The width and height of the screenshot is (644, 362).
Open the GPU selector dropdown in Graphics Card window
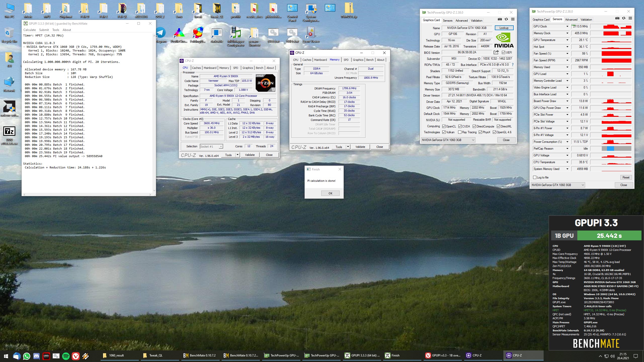pos(448,140)
